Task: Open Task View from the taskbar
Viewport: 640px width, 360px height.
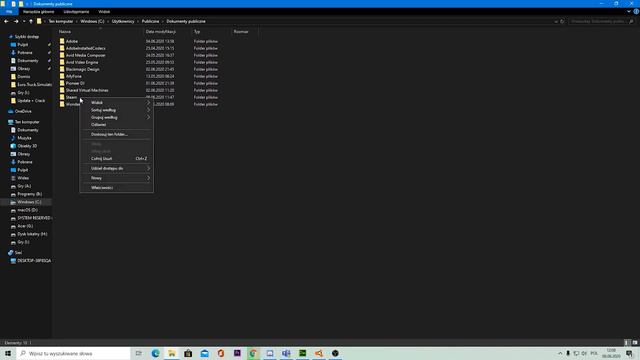Action: 139,353
